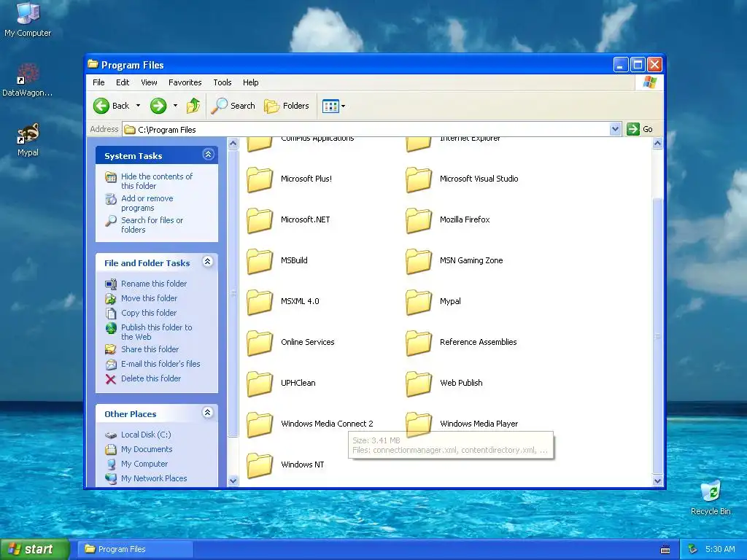This screenshot has width=747, height=560.
Task: Select the Reference Assemblies folder icon
Action: tap(419, 343)
